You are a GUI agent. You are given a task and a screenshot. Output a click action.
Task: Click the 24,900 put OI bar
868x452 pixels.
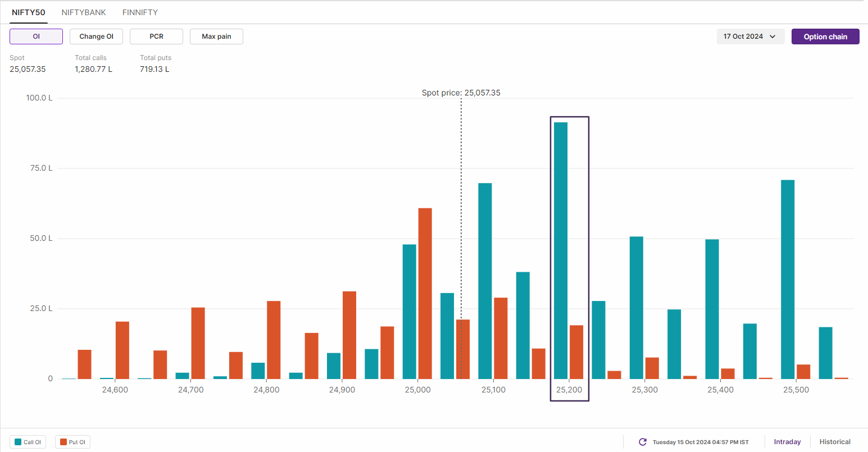click(x=349, y=335)
